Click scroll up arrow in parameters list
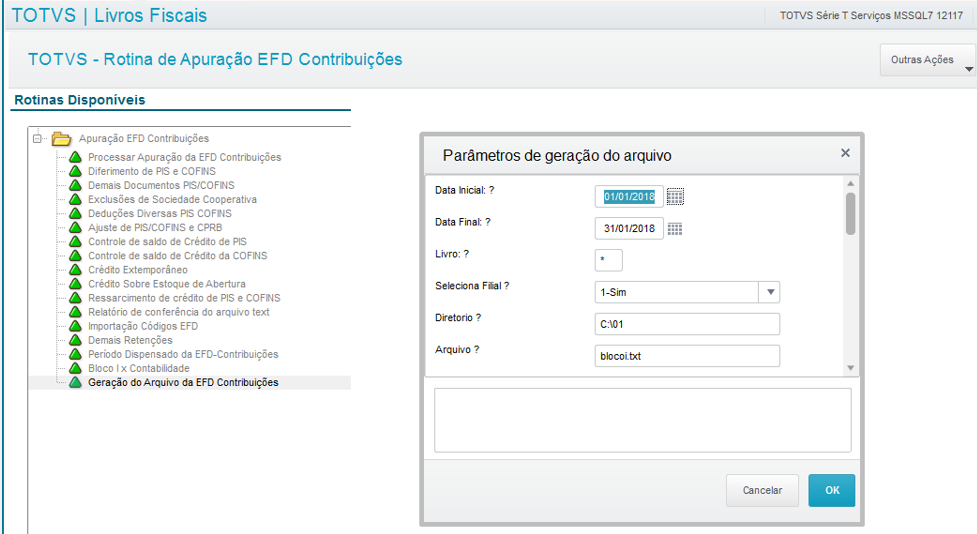Viewport: 977px width, 534px height. click(x=851, y=184)
